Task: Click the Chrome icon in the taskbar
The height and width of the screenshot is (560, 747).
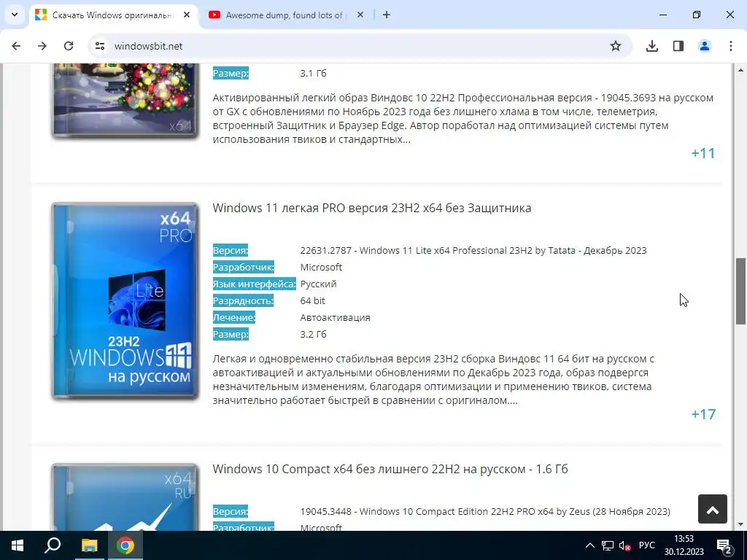Action: click(125, 545)
